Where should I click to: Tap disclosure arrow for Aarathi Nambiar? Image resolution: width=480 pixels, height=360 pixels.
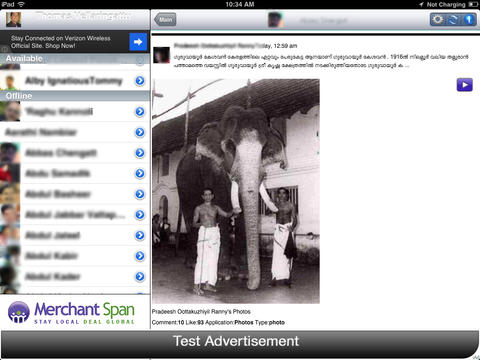click(140, 132)
